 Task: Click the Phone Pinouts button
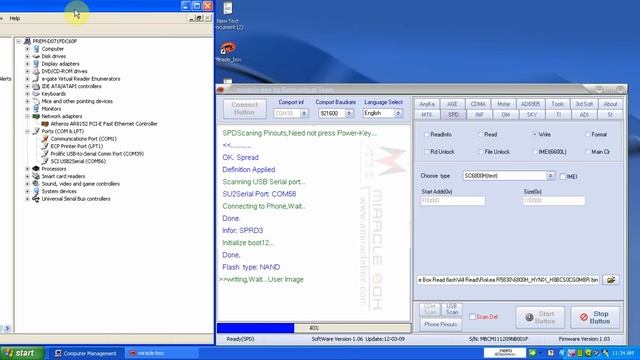coord(440,324)
